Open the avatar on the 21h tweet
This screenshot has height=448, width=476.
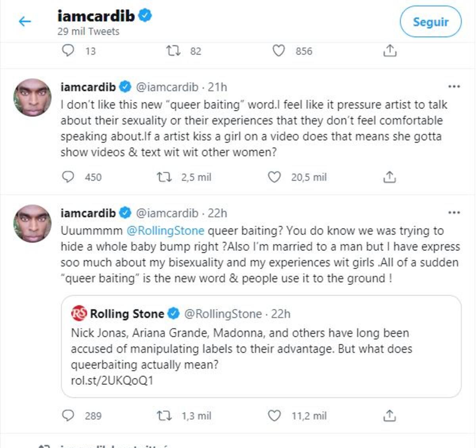[x=33, y=98]
